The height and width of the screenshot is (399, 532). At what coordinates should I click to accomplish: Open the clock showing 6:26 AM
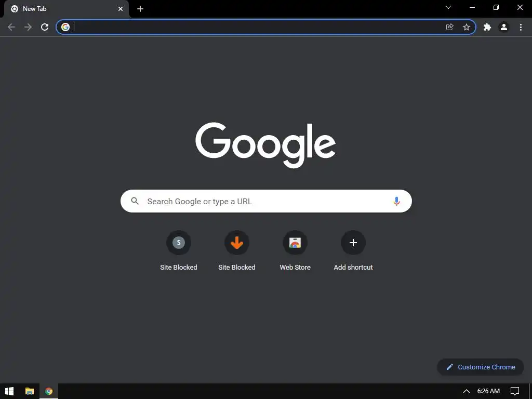(488, 391)
